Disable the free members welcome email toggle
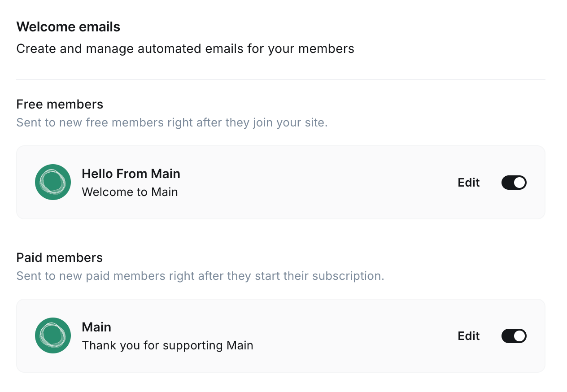Viewport: 567px width, 392px height. [514, 183]
